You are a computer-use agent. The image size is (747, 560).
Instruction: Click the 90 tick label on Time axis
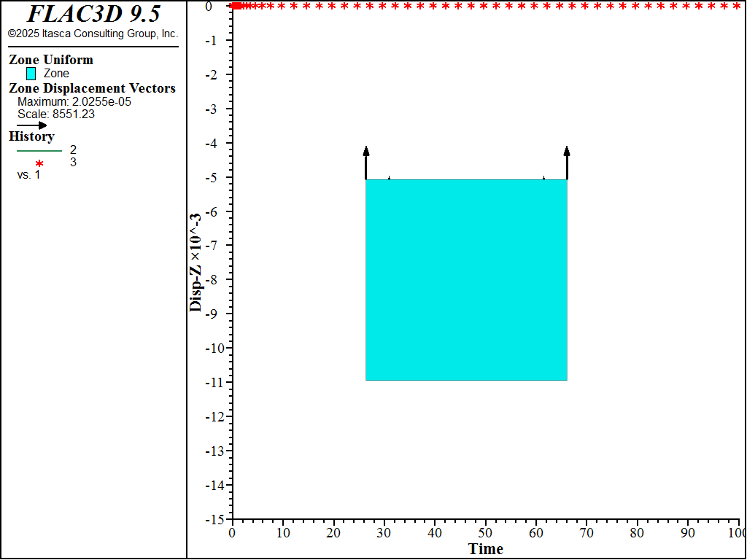point(688,533)
